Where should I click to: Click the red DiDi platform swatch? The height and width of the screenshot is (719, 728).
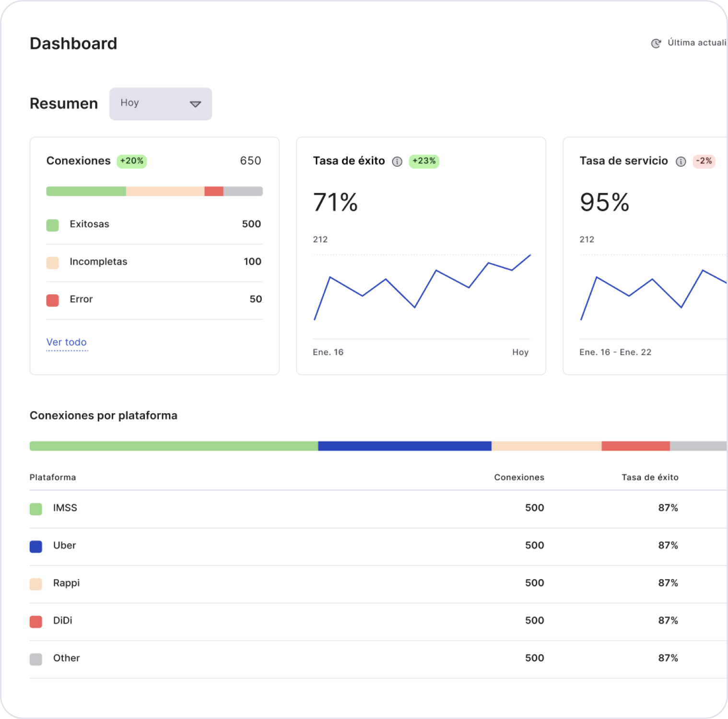point(36,622)
